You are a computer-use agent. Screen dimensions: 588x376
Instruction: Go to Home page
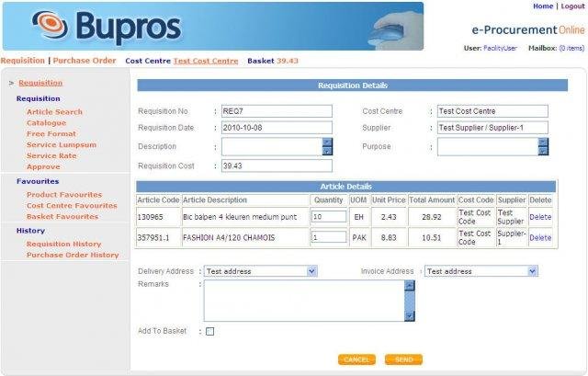tap(543, 6)
